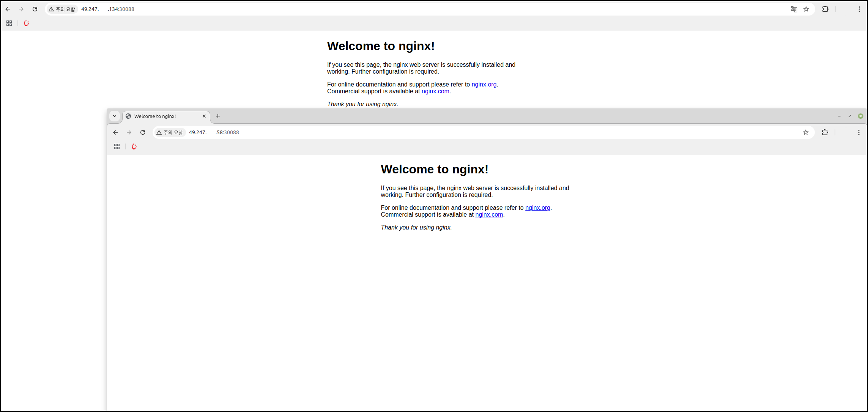Open security warning chip in background window
The height and width of the screenshot is (412, 868).
click(62, 9)
